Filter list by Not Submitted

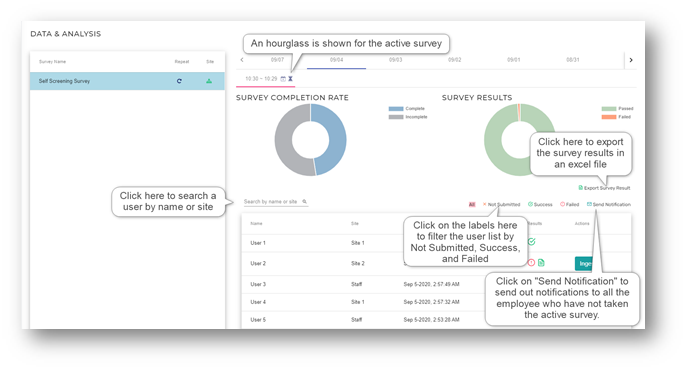(501, 205)
